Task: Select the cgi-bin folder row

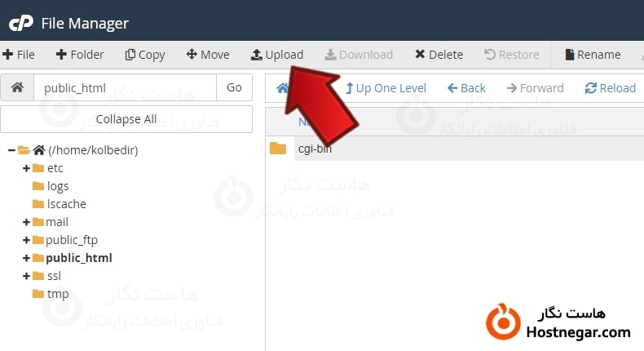Action: (x=455, y=149)
